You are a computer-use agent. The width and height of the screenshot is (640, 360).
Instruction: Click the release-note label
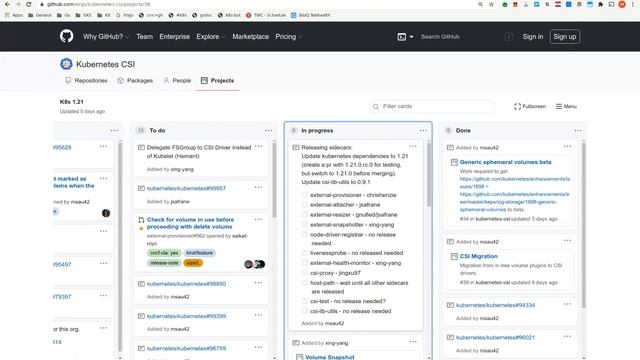pos(164,263)
